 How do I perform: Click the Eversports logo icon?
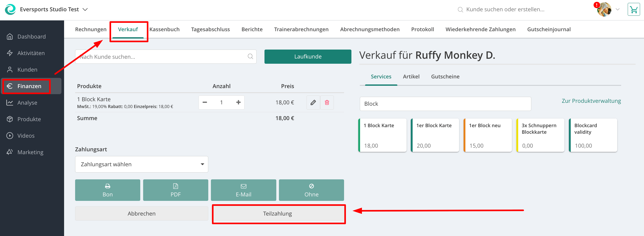(x=10, y=10)
